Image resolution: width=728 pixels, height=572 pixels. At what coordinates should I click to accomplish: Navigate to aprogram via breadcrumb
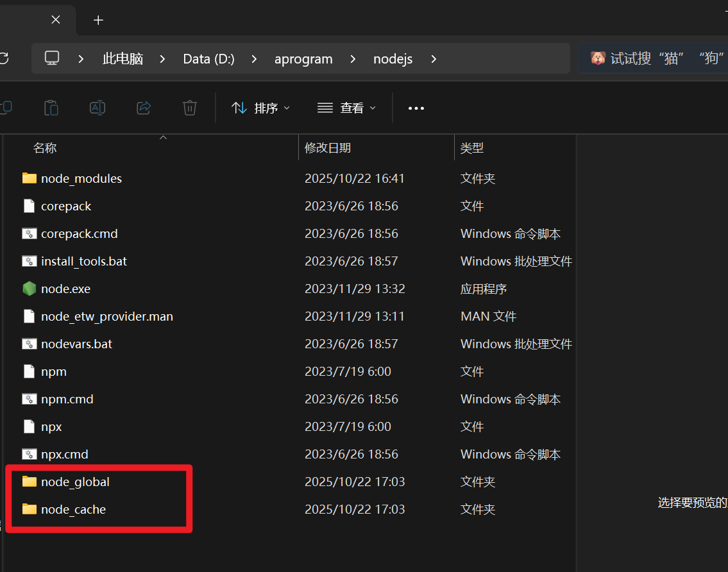pos(303,58)
